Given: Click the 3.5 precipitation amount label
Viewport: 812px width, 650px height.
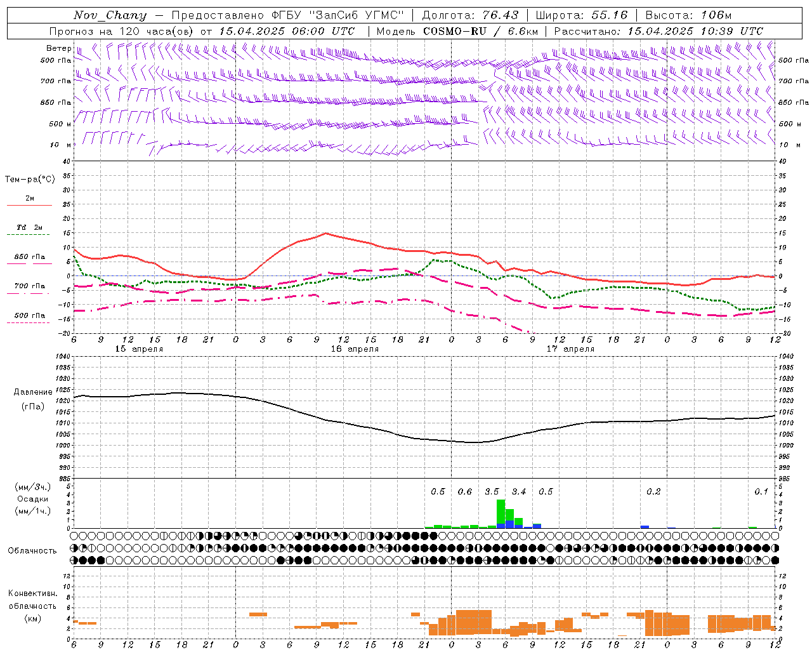Looking at the screenshot, I should (x=492, y=491).
